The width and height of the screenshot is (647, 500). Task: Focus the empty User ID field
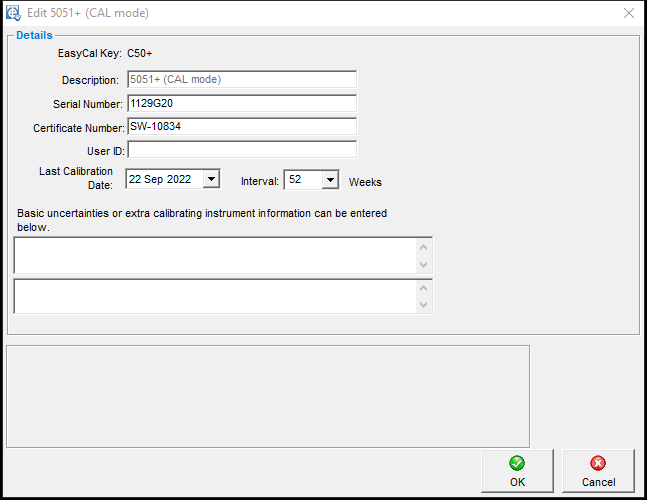(x=241, y=150)
